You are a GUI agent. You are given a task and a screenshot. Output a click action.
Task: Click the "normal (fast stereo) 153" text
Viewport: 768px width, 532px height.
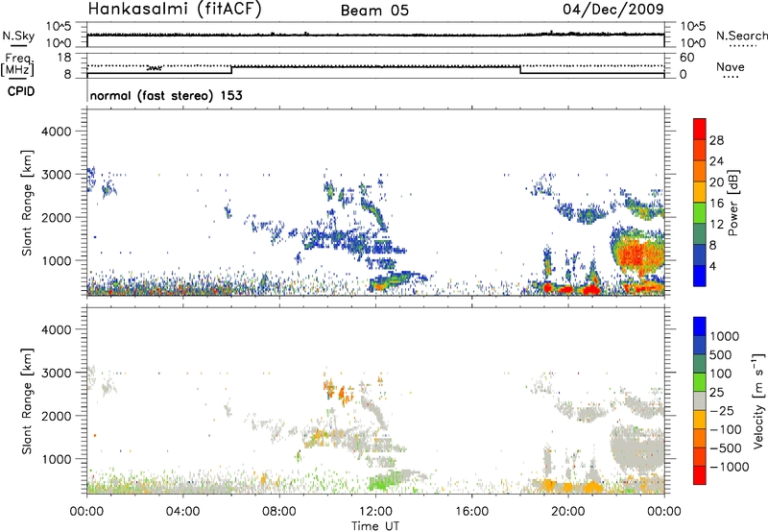[x=166, y=95]
